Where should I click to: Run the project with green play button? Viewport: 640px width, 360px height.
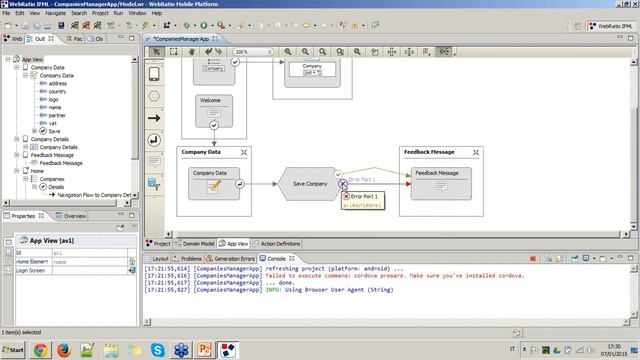pyautogui.click(x=203, y=25)
